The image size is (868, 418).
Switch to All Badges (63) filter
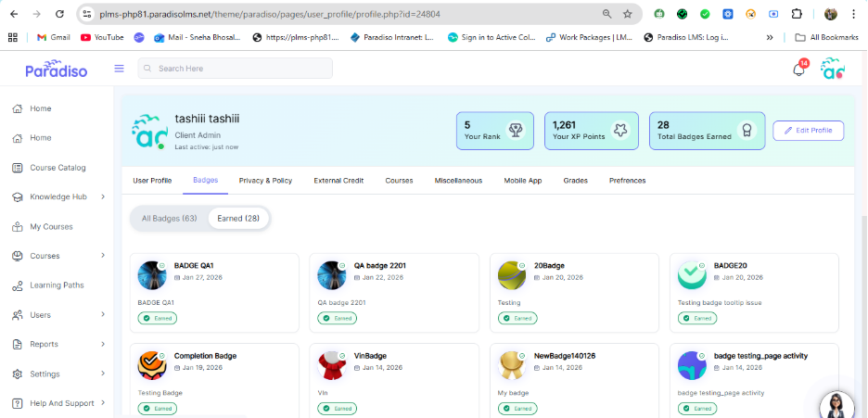(169, 219)
